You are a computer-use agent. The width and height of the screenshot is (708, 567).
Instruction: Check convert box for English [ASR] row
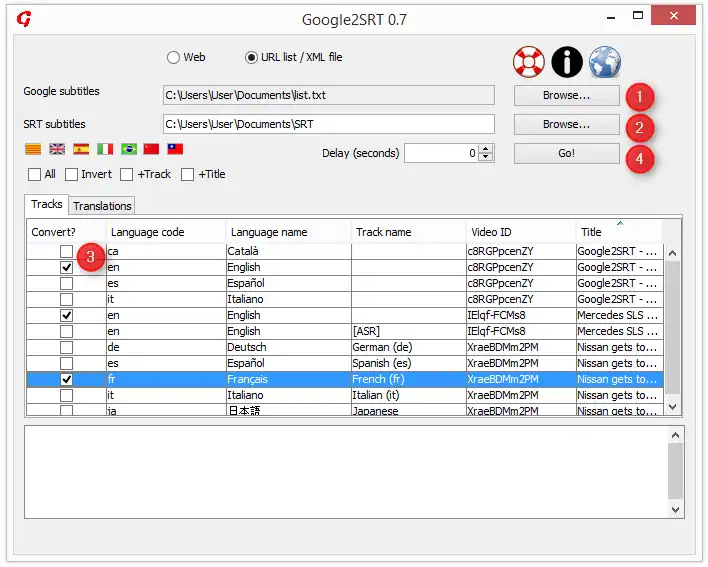66,331
